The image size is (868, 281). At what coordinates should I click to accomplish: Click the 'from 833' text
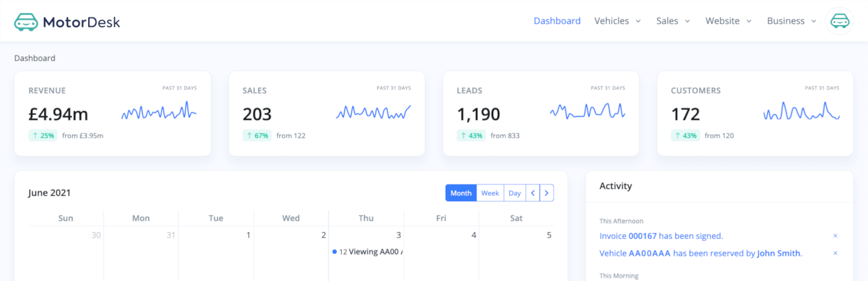coord(505,135)
